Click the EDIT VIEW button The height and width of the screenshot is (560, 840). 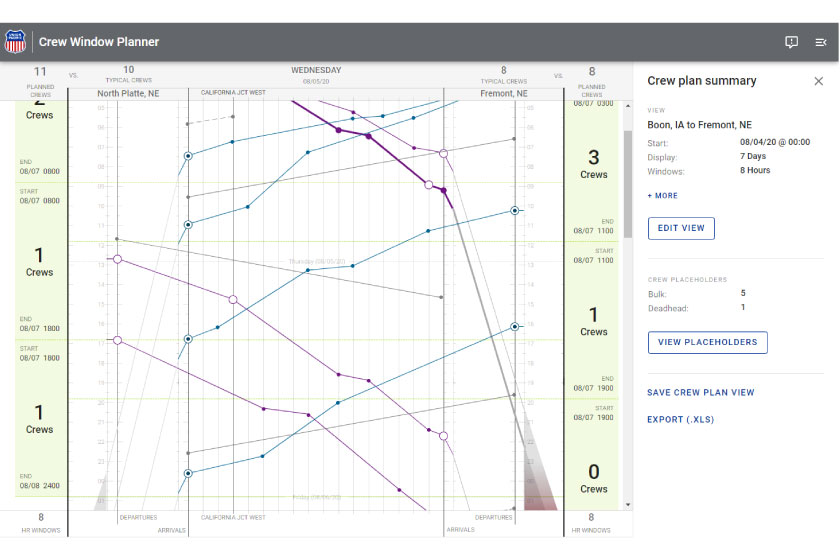coord(681,228)
